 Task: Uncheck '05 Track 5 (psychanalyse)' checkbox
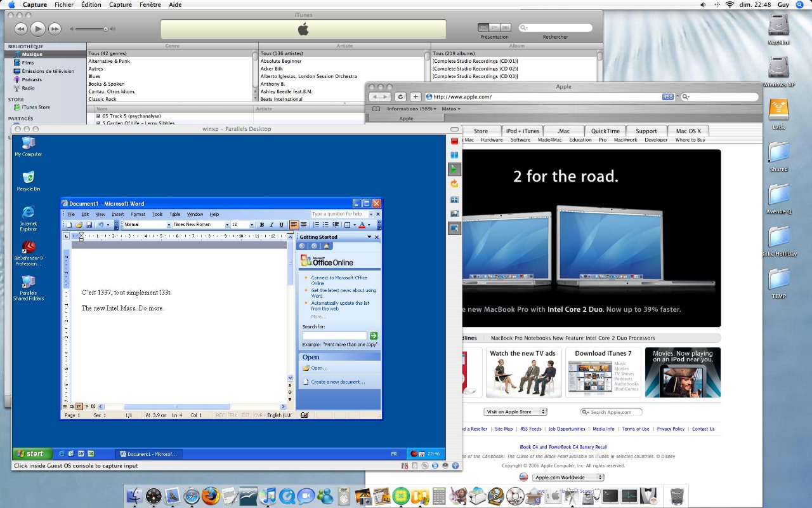[x=98, y=116]
